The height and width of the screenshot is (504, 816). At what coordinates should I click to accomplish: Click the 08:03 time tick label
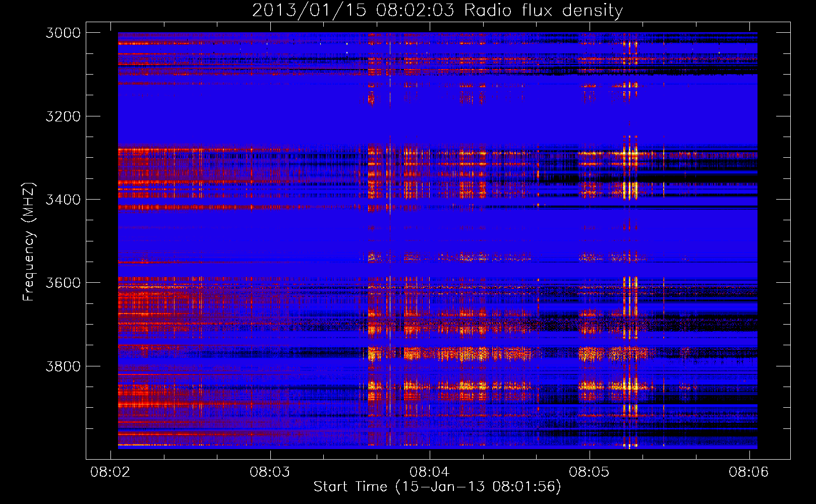point(270,472)
